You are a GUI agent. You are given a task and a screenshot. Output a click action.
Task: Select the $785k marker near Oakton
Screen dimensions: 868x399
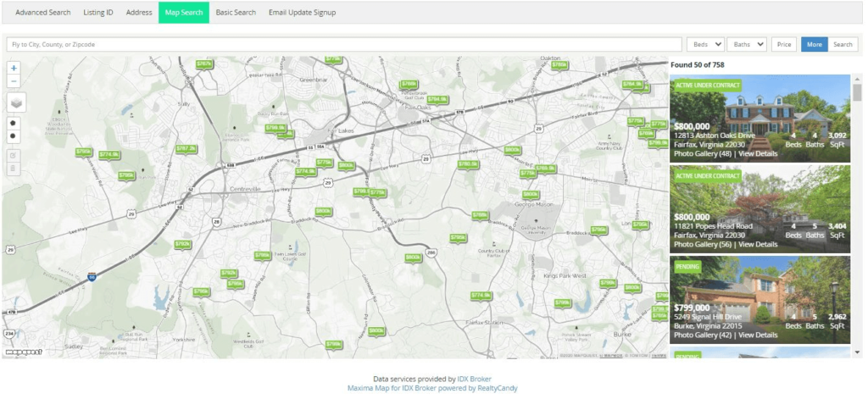(559, 65)
